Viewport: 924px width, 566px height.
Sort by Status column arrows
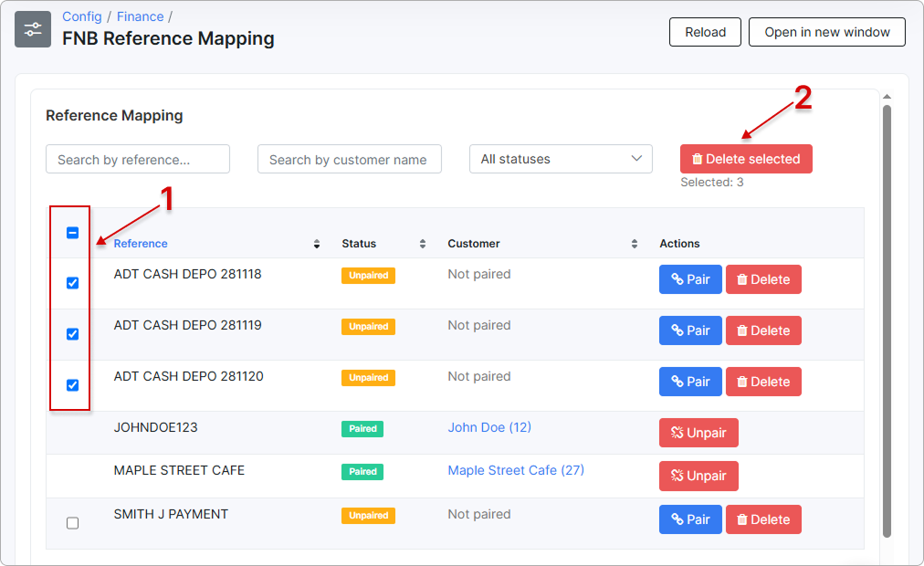pyautogui.click(x=423, y=244)
